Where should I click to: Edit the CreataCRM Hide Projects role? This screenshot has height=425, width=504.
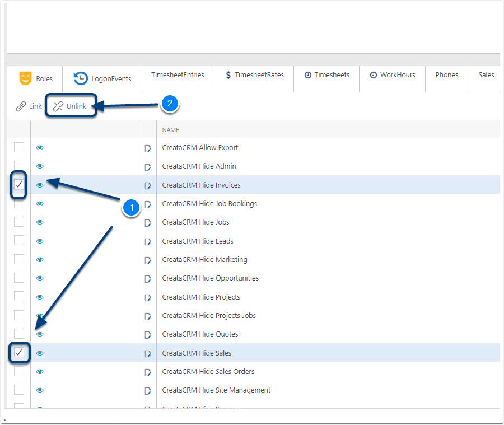(x=148, y=298)
